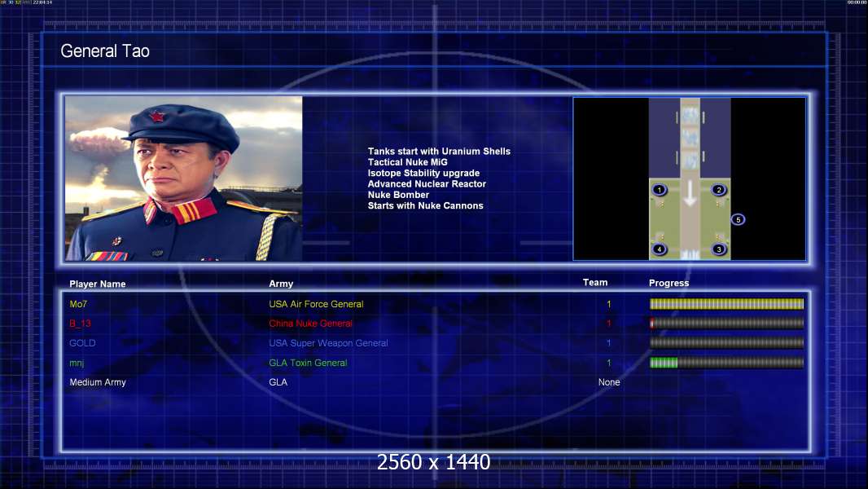The width and height of the screenshot is (868, 489).
Task: Click the map preview thumbnail
Action: [x=689, y=178]
